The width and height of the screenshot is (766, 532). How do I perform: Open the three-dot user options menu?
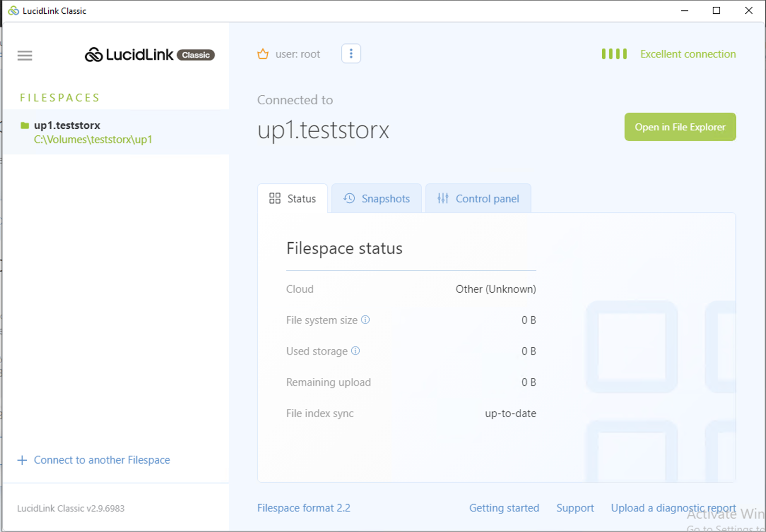tap(351, 54)
